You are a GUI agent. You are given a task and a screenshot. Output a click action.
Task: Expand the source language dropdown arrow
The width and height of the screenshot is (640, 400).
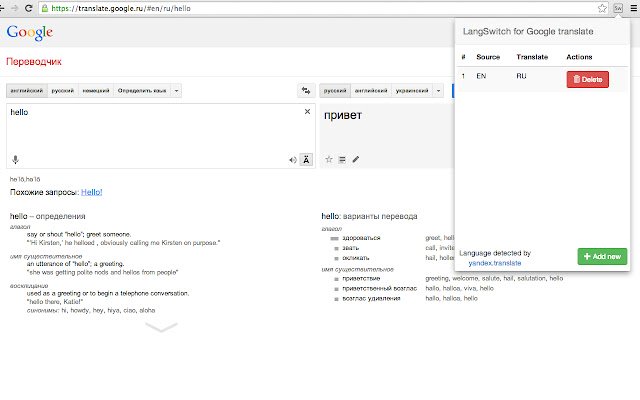(x=176, y=91)
